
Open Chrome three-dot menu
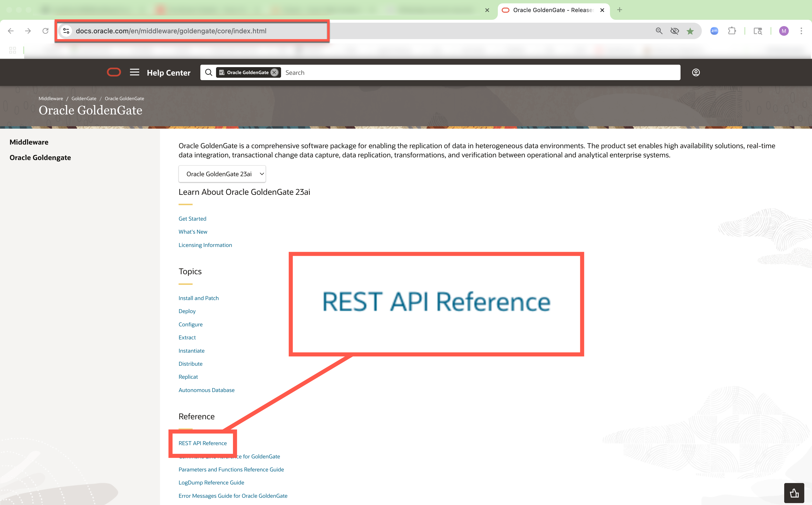[801, 31]
